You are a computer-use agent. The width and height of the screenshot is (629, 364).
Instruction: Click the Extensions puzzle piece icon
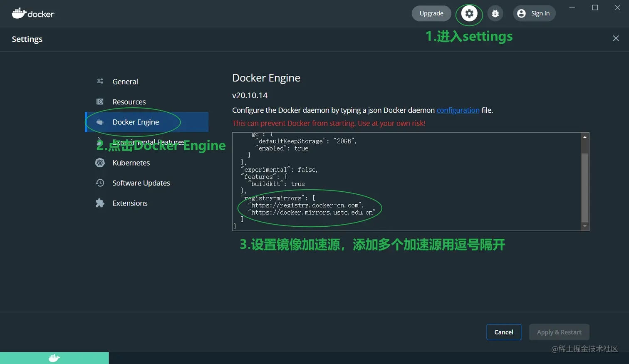[x=100, y=203]
